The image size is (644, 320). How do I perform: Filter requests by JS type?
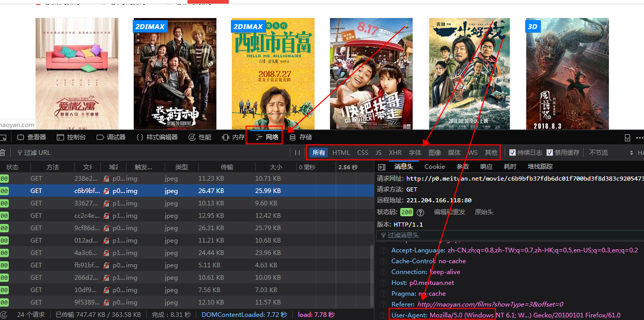pyautogui.click(x=379, y=153)
